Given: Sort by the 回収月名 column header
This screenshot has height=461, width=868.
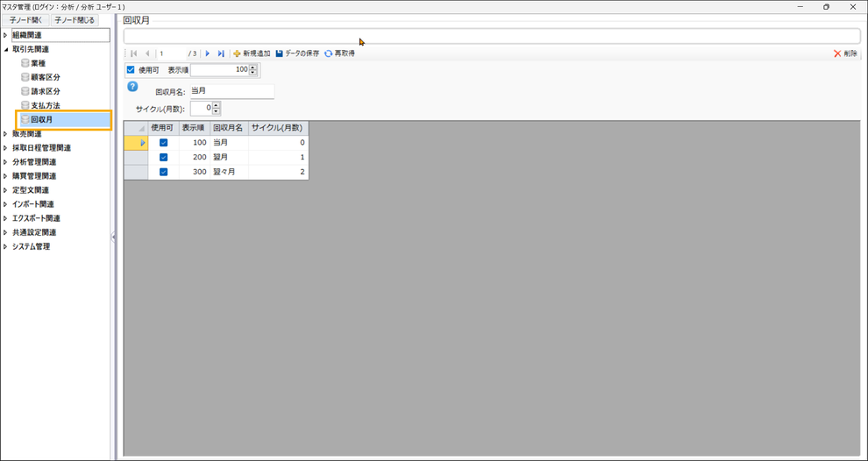Looking at the screenshot, I should (229, 128).
